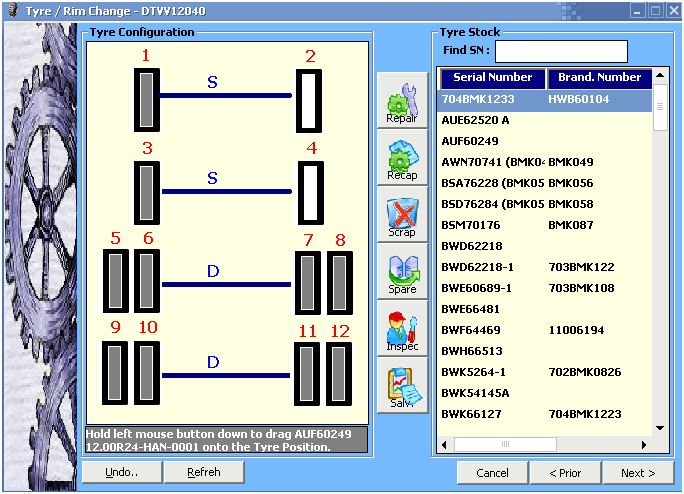This screenshot has height=494, width=684.
Task: Select tyre position 10 on rear axle
Action: (147, 373)
